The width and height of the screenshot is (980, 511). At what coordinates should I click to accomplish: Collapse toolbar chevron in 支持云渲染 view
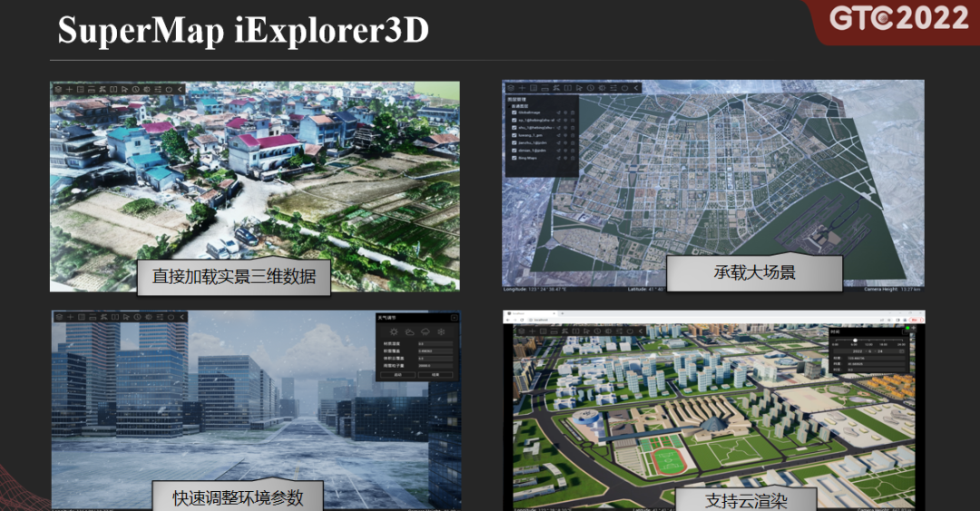[641, 331]
